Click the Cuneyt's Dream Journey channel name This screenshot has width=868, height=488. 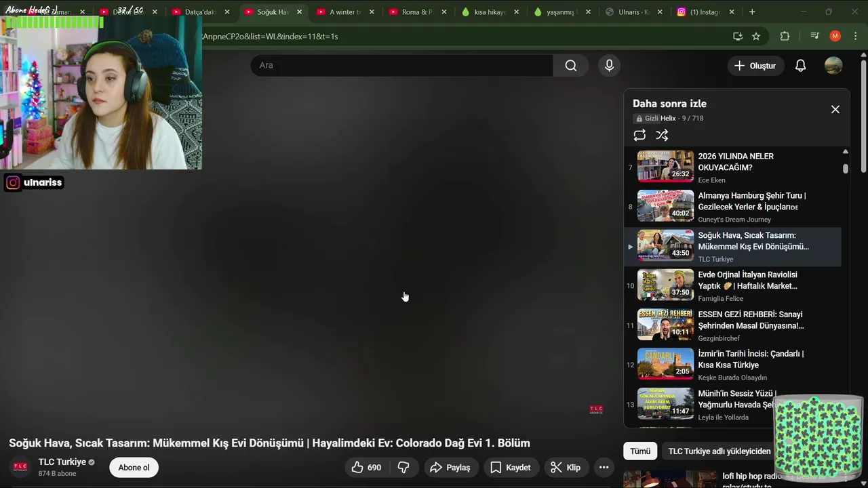tap(734, 220)
